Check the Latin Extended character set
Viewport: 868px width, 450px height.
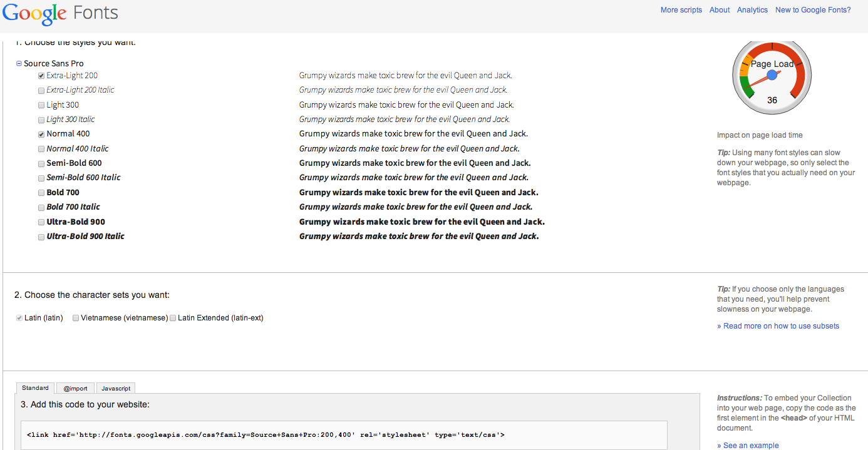(173, 318)
